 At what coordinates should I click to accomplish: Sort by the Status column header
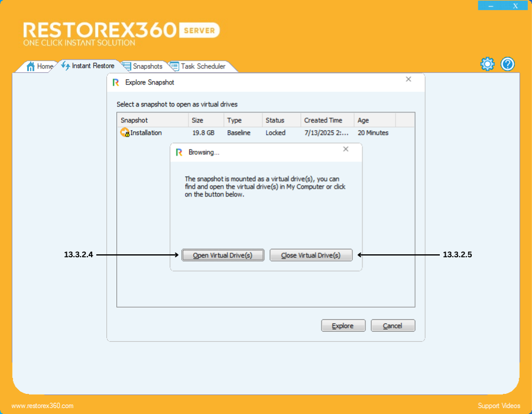tap(281, 120)
